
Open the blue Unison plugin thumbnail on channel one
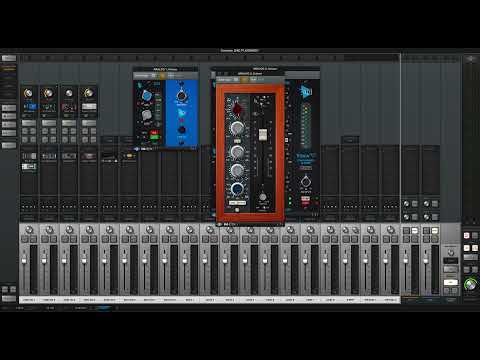coord(29,107)
